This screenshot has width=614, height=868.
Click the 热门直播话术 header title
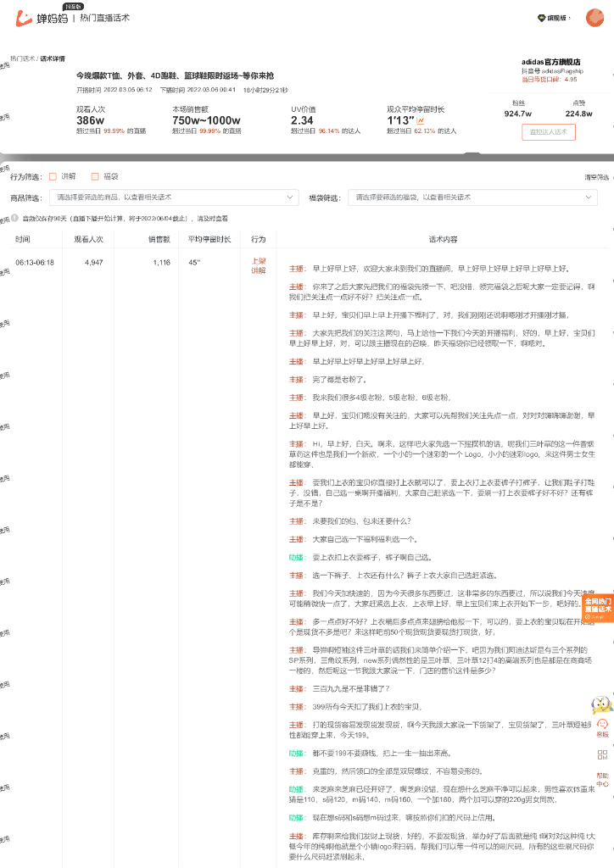104,19
